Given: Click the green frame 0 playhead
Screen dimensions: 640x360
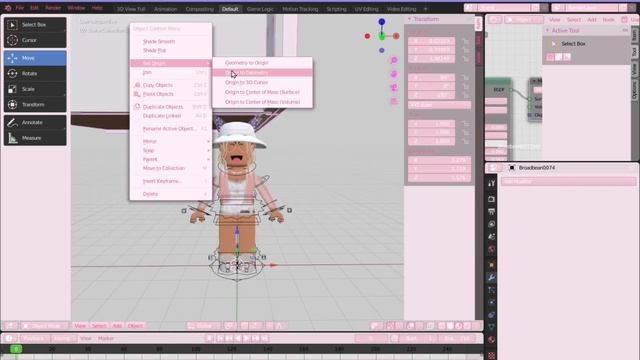Looking at the screenshot, I should coord(16,349).
